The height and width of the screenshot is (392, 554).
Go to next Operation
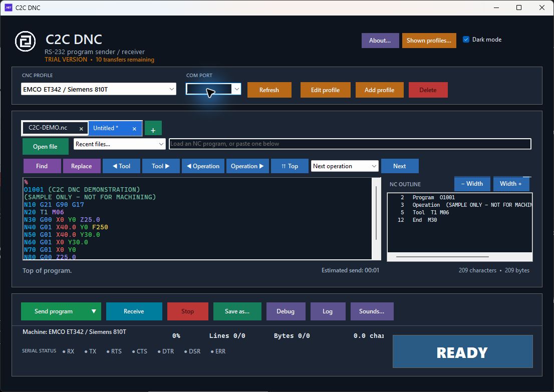pos(247,166)
